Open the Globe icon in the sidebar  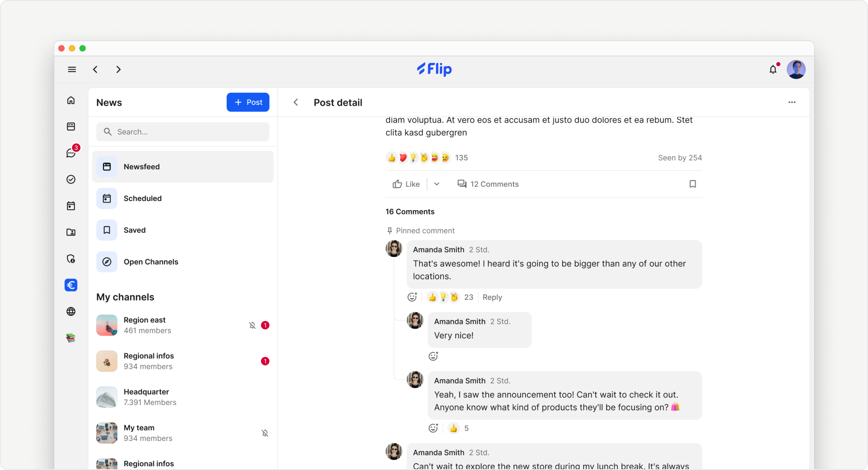(x=71, y=311)
